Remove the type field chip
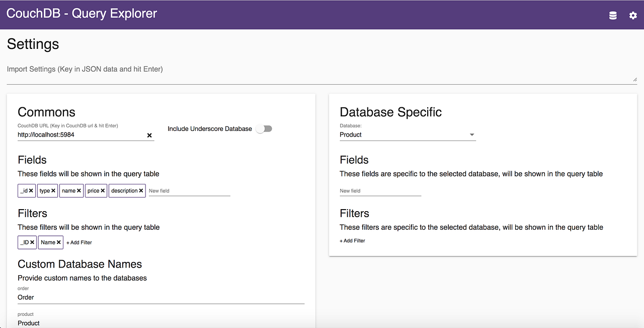Image resolution: width=644 pixels, height=328 pixels. [x=53, y=190]
